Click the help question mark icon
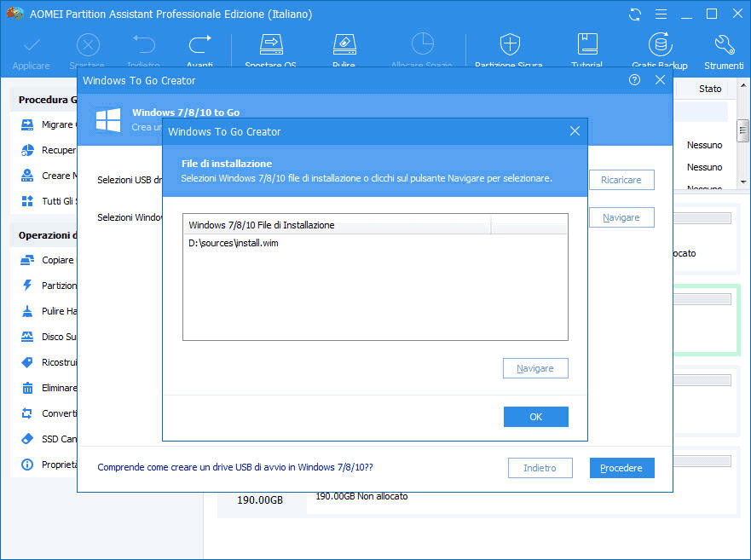This screenshot has width=751, height=560. pyautogui.click(x=634, y=80)
